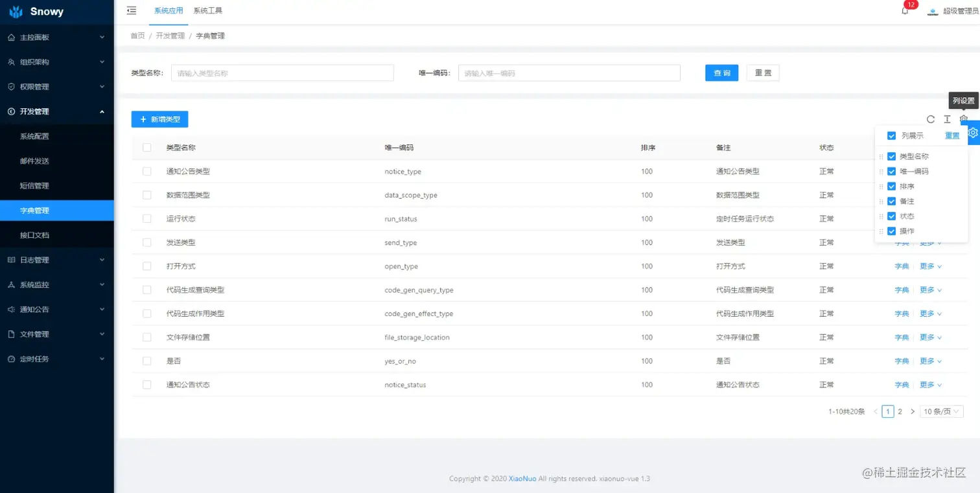
Task: Uncheck the 列展示 master checkbox
Action: click(x=892, y=136)
